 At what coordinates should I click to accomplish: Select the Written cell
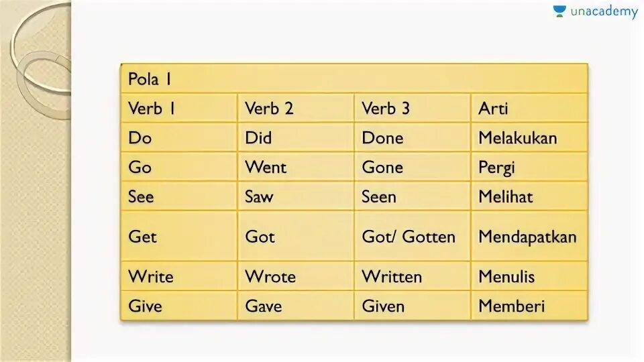(413, 276)
